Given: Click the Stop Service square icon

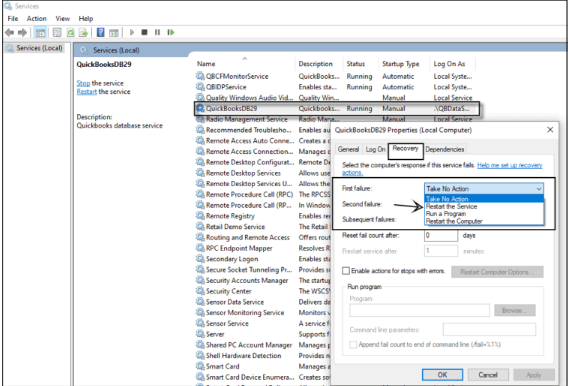Looking at the screenshot, I should pyautogui.click(x=144, y=32).
